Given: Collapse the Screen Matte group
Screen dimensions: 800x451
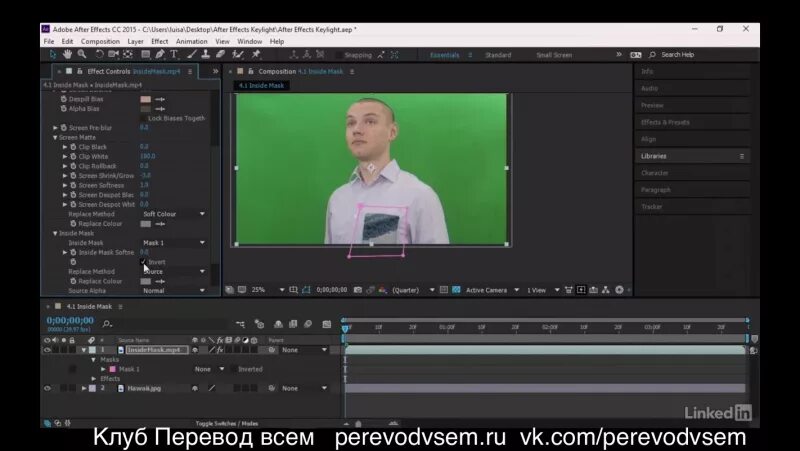Looking at the screenshot, I should 55,138.
